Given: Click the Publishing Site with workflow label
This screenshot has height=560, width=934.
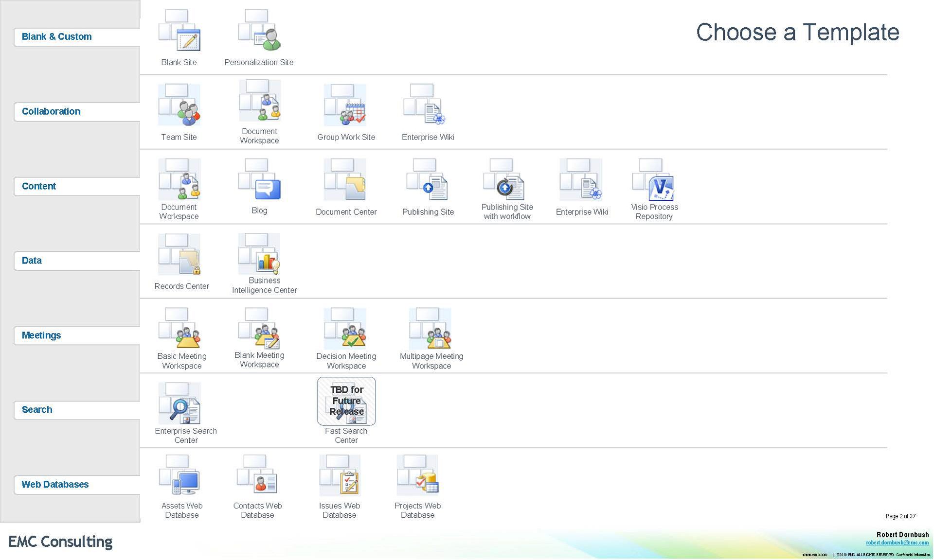Looking at the screenshot, I should [x=507, y=211].
